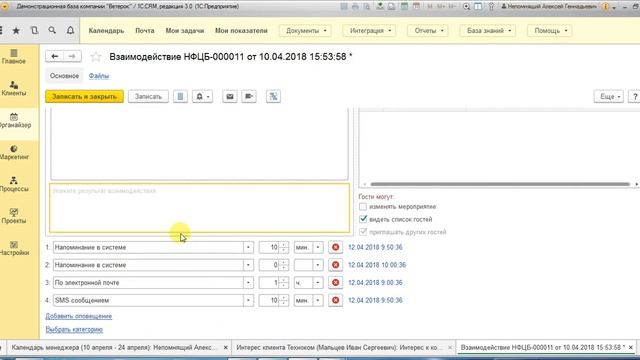Remove reminder row 2 with the red X
This screenshot has height=360, width=640.
[x=336, y=265]
